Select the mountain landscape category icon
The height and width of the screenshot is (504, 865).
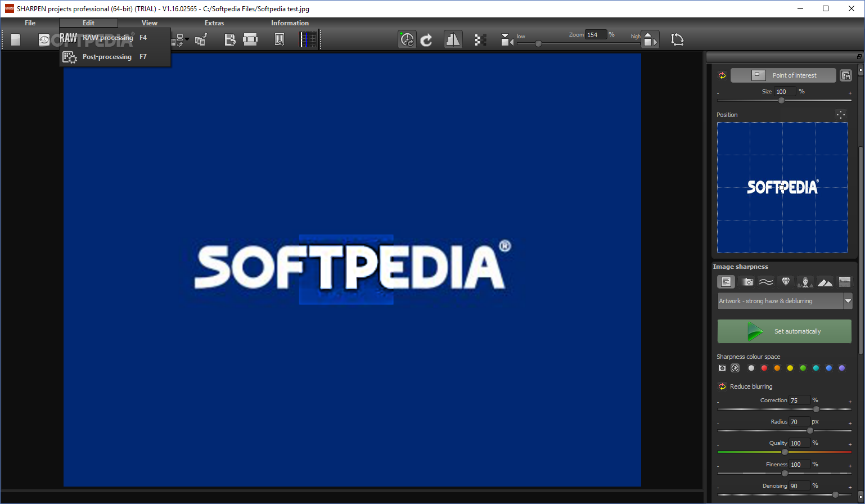[x=825, y=282]
